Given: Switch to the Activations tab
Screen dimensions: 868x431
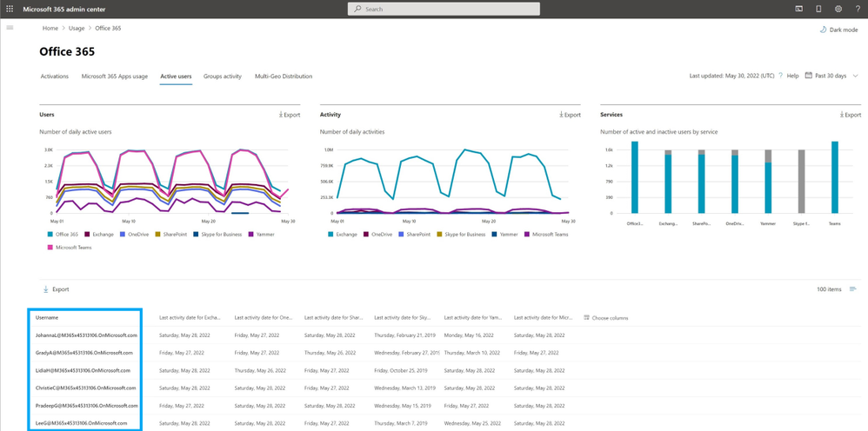Looking at the screenshot, I should [x=55, y=76].
